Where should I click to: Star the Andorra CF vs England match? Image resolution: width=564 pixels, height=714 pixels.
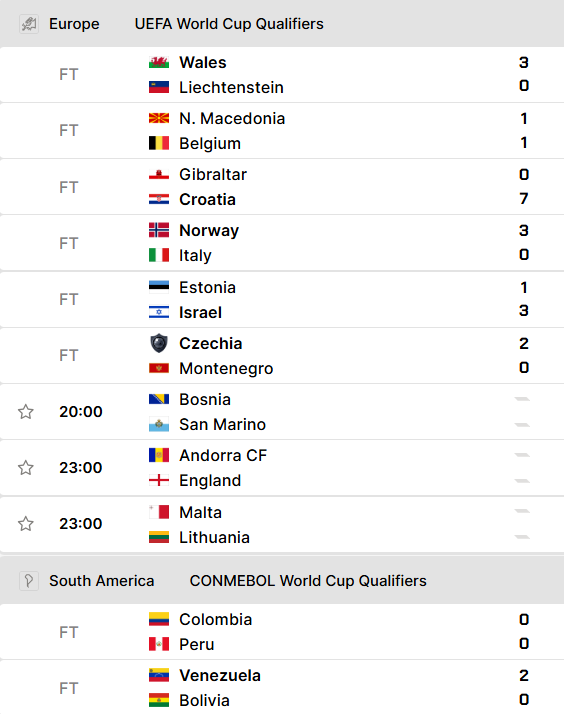point(25,468)
